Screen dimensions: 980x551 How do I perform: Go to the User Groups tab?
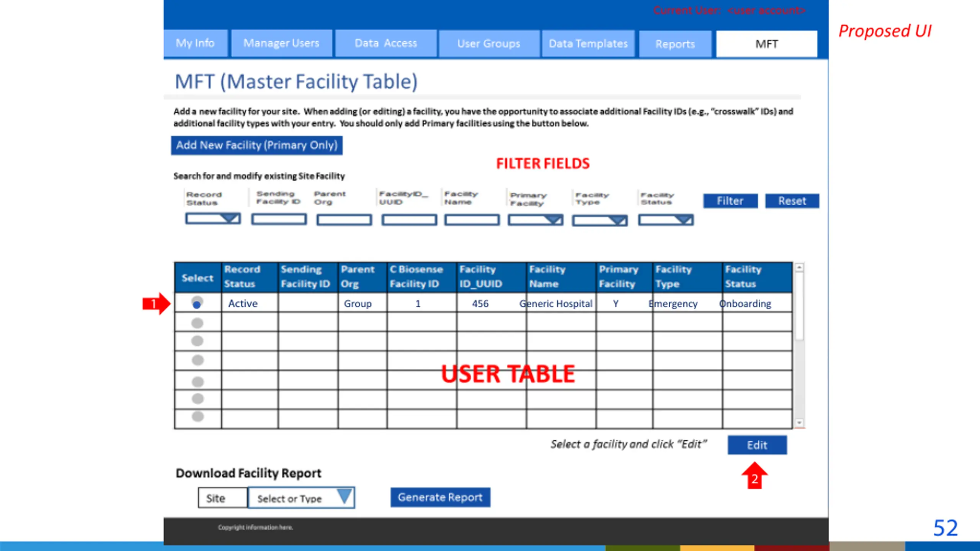[488, 44]
